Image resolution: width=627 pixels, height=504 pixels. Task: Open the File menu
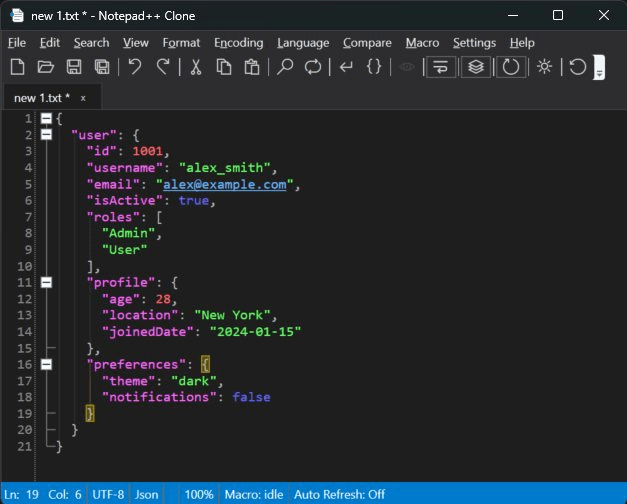point(17,43)
